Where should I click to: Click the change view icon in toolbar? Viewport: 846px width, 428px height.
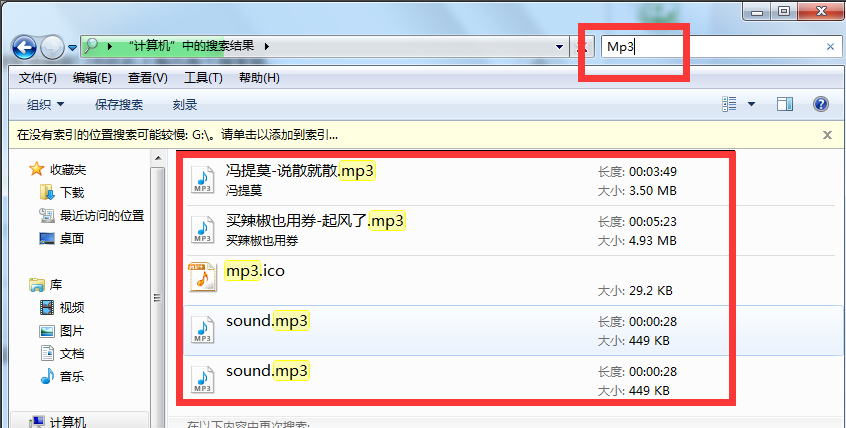tap(729, 105)
